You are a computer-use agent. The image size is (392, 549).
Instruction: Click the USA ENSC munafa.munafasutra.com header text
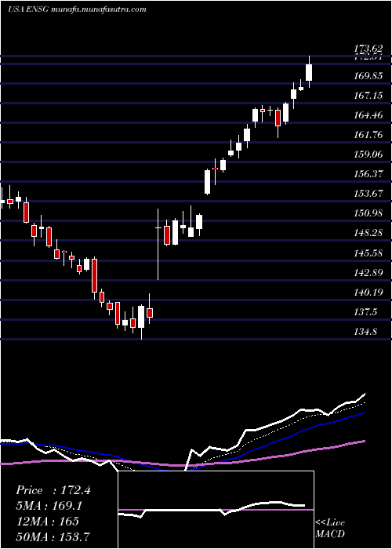click(x=77, y=9)
